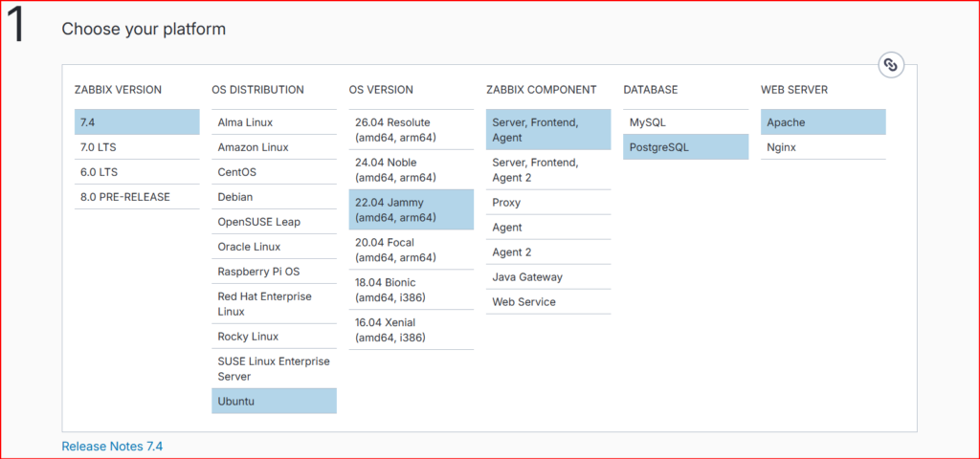Choose Oracle Linux distribution

point(274,247)
